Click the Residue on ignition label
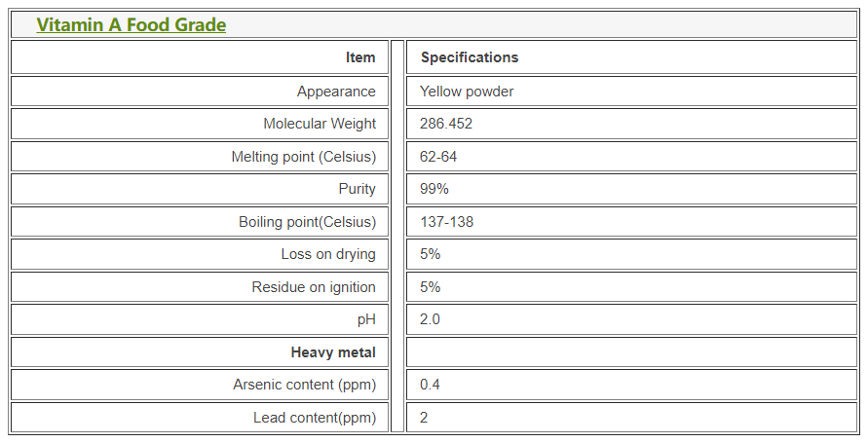This screenshot has height=443, width=868. [x=314, y=287]
